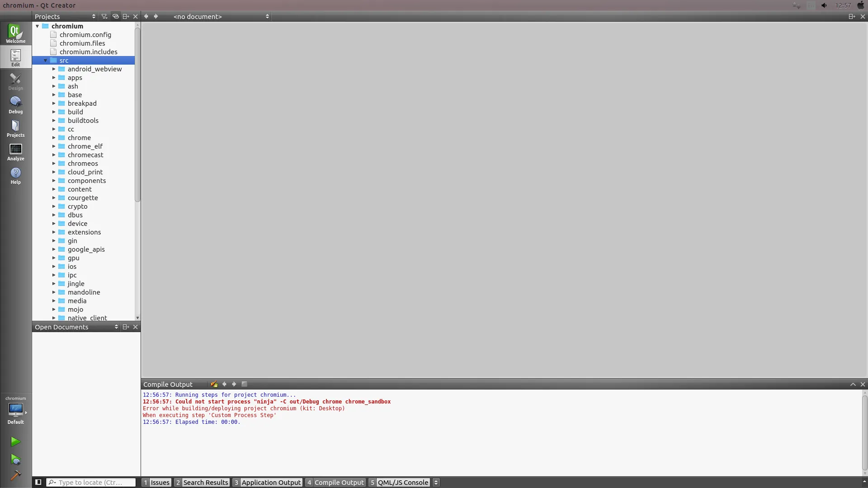The image size is (868, 488).
Task: Switch to the Application Output tab
Action: [x=267, y=482]
